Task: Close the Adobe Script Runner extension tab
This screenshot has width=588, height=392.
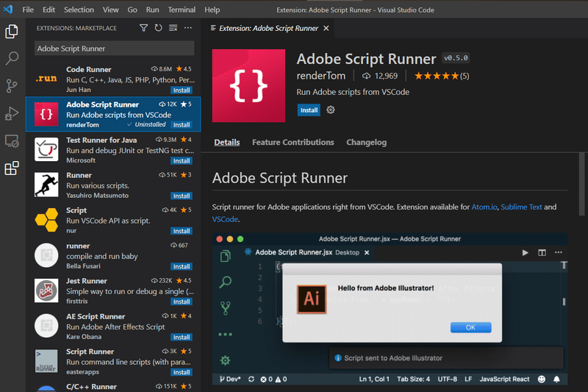Action: [326, 28]
